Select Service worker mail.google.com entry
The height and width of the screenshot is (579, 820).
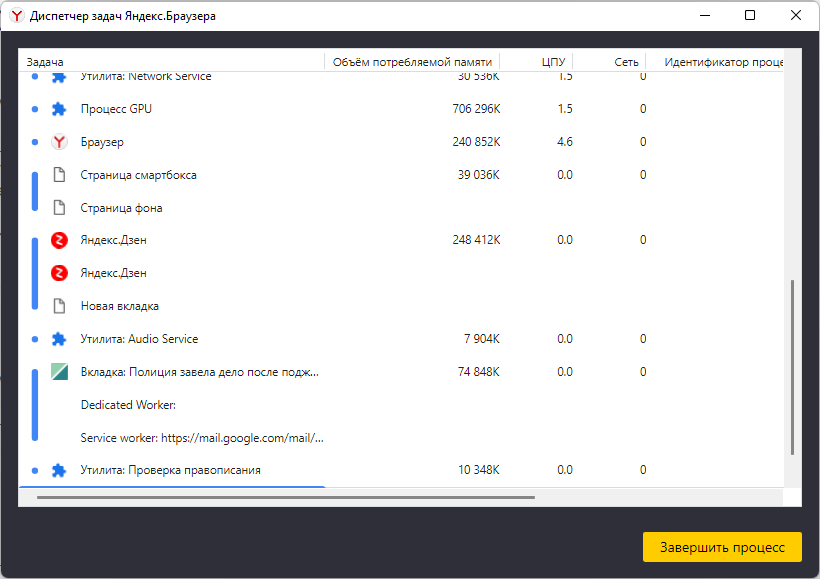tap(401, 438)
